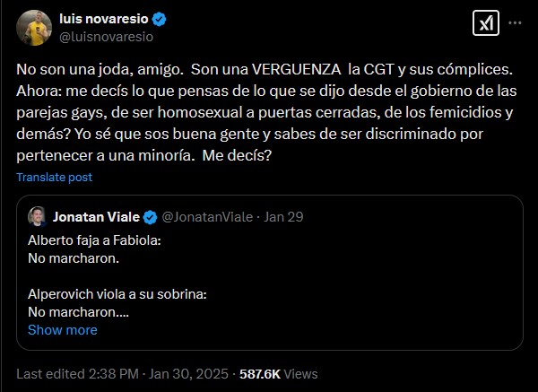Expand quoted post with Show more
Screen dimensions: 538x392
pyautogui.click(x=62, y=330)
